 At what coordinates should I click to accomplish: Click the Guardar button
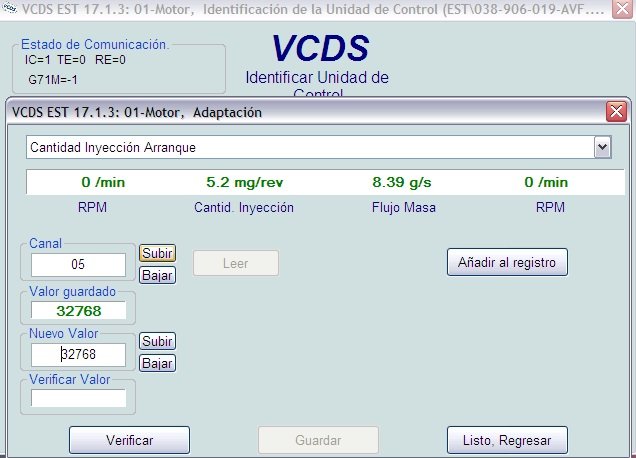(x=318, y=440)
